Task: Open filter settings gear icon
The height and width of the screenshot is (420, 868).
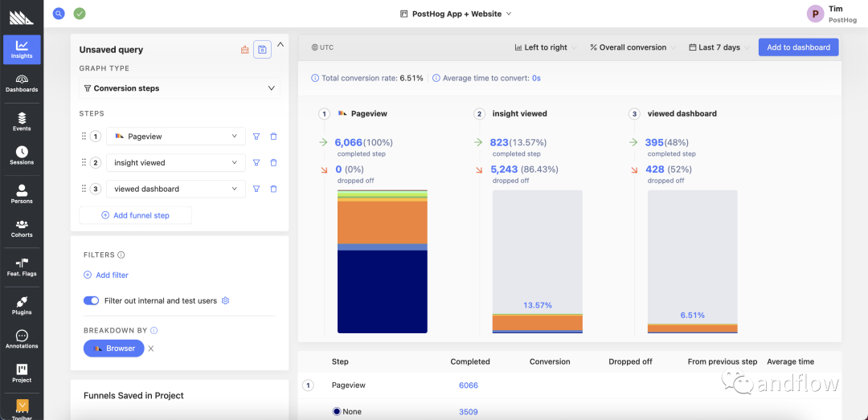Action: [226, 301]
